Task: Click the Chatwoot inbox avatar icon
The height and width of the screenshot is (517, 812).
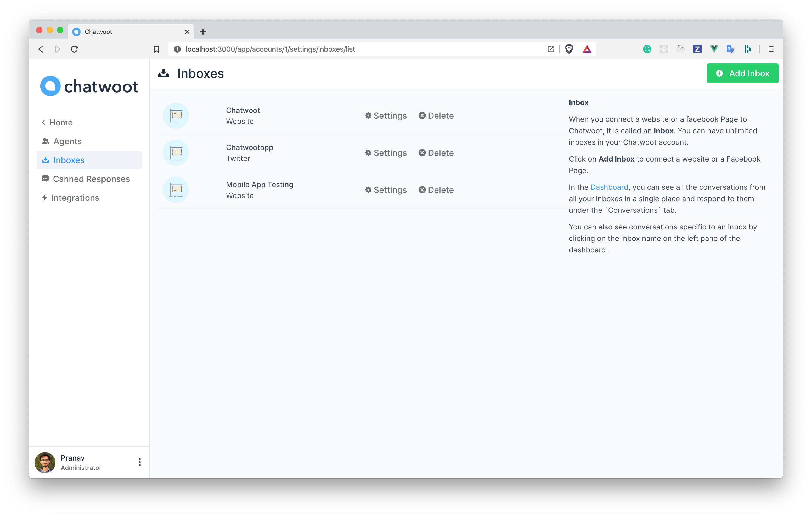Action: click(x=176, y=116)
